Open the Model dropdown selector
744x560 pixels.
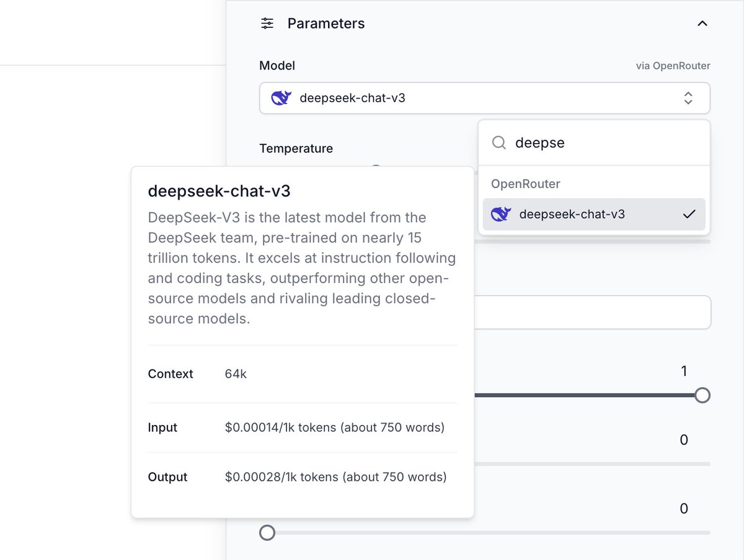point(485,98)
